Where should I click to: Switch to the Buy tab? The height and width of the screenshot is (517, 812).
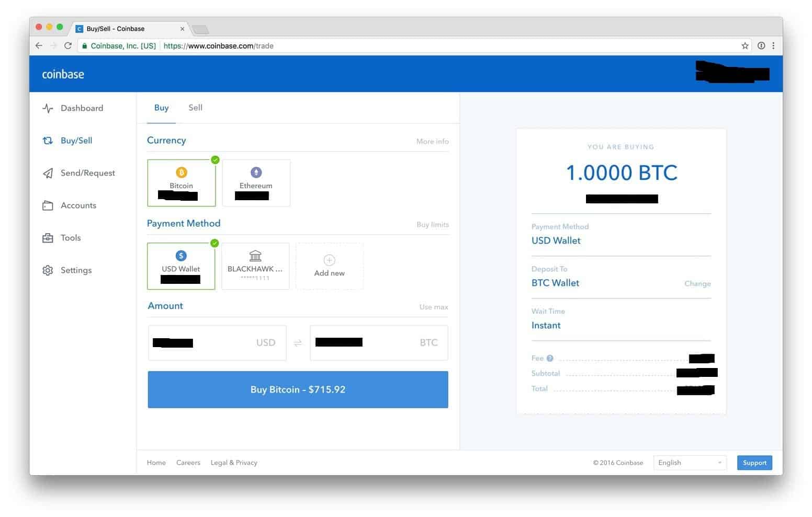click(x=161, y=108)
